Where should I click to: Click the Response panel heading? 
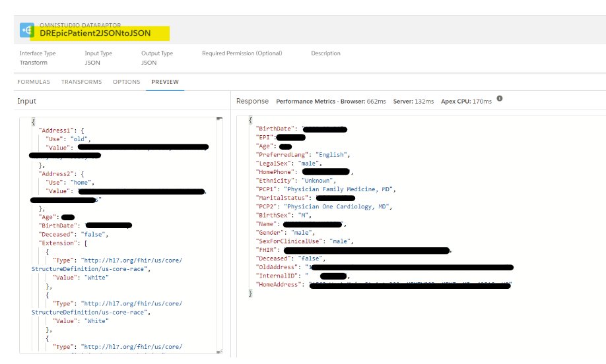[x=252, y=101]
